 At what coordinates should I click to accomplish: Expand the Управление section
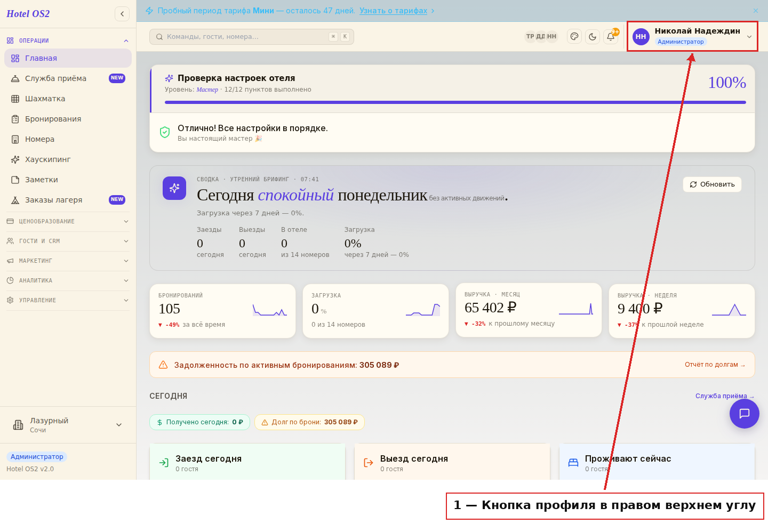point(68,300)
